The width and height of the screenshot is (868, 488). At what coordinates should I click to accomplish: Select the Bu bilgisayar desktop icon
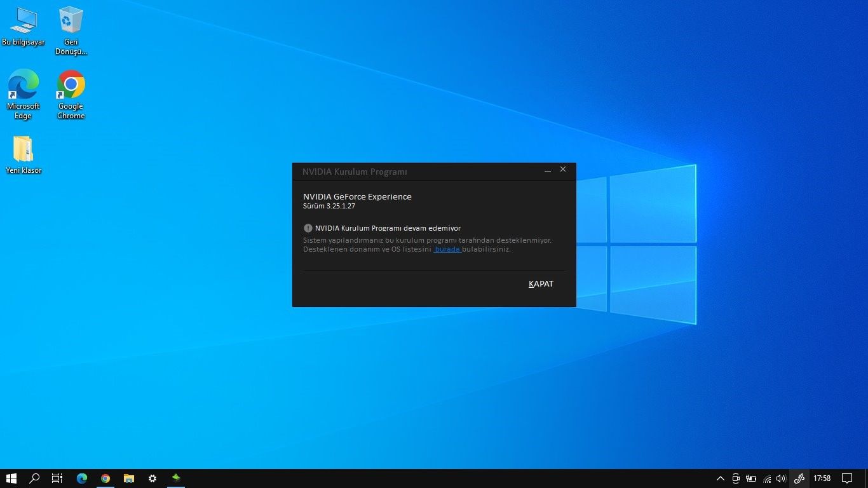24,27
